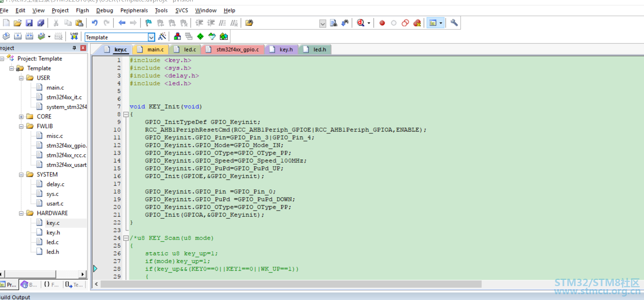Open the SVCS menu
This screenshot has width=644, height=300.
[x=182, y=10]
